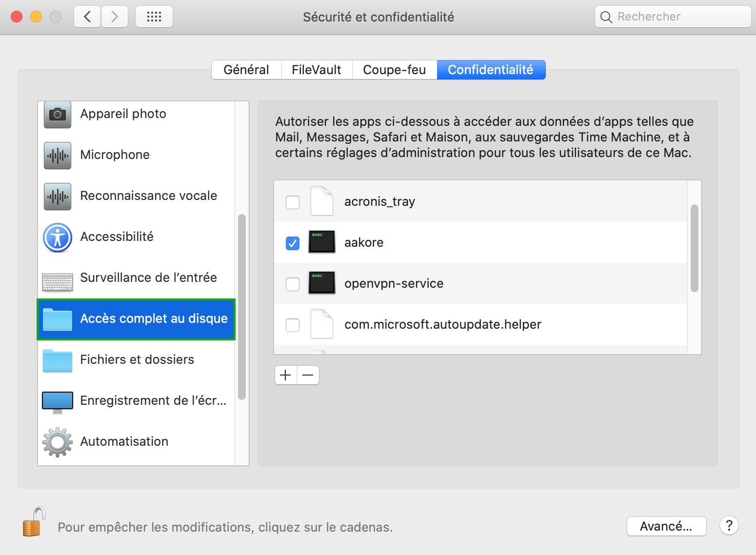Click the Fichiers et dossiers folder icon
756x555 pixels.
tap(58, 360)
